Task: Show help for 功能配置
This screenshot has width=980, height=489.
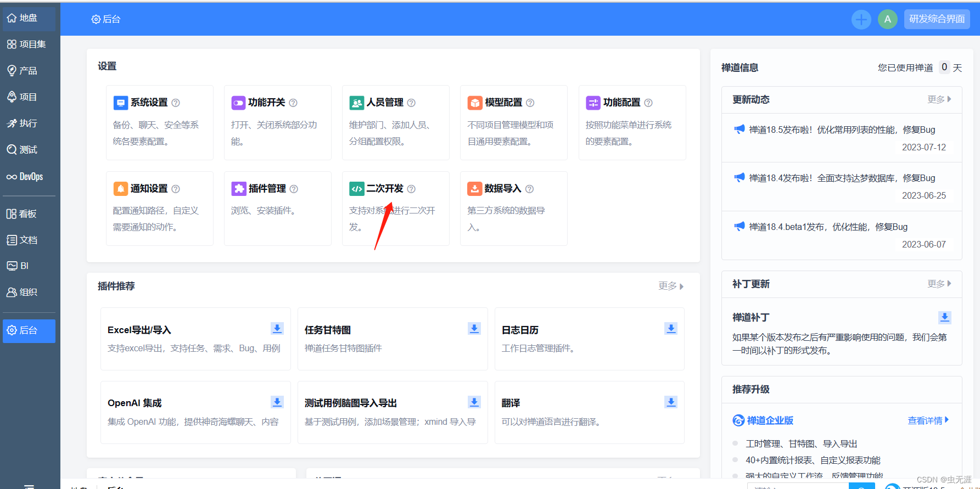Action: (x=648, y=103)
